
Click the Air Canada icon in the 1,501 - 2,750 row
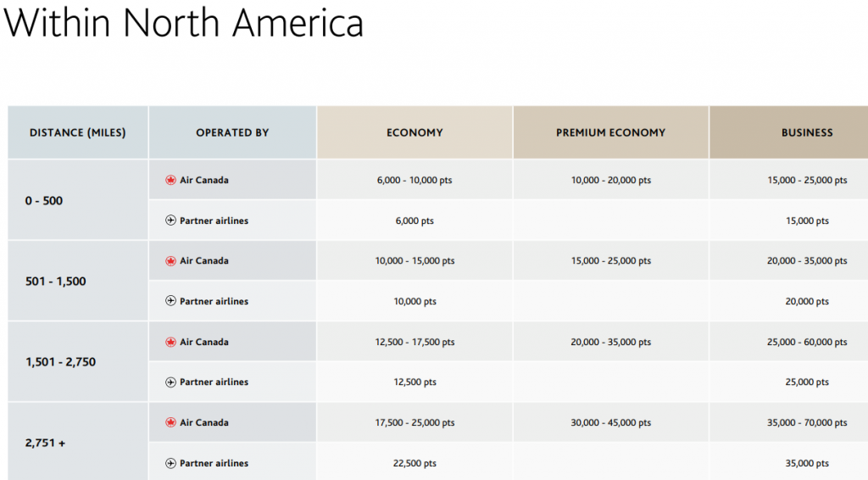[x=170, y=342]
